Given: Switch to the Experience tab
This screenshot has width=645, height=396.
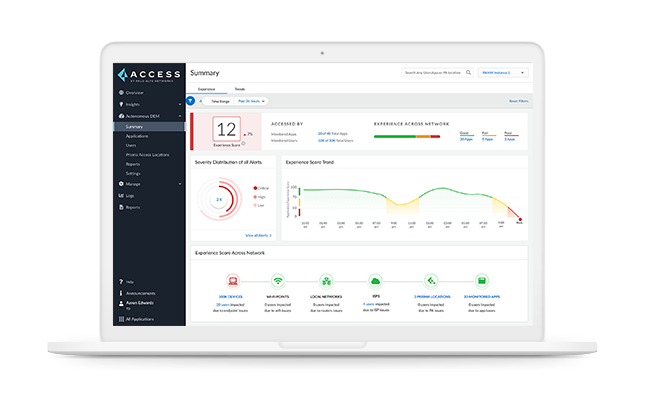Looking at the screenshot, I should 206,89.
